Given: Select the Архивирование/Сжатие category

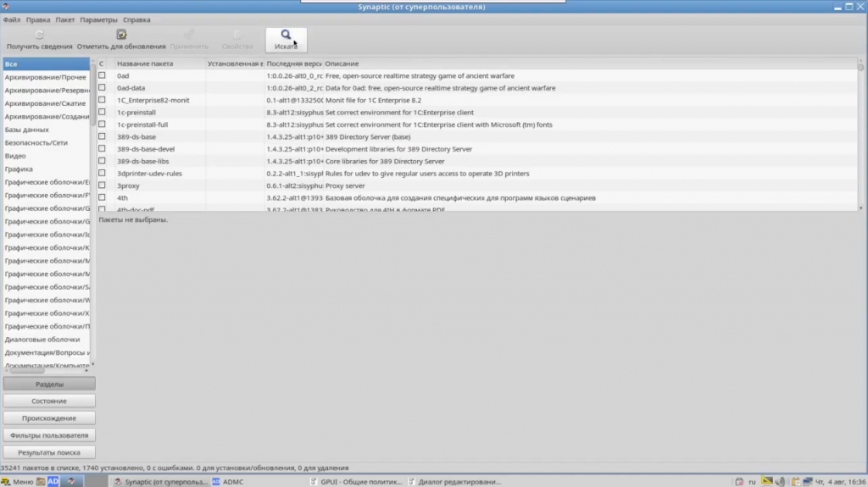Looking at the screenshot, I should coord(46,103).
